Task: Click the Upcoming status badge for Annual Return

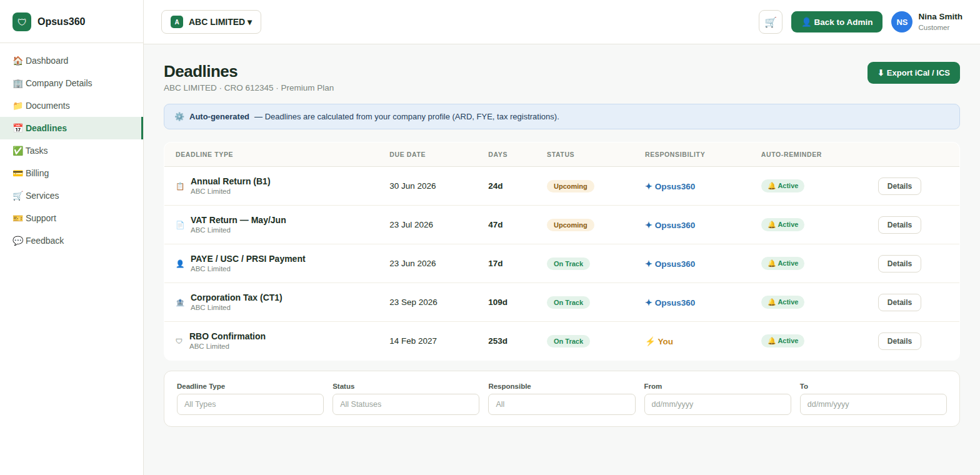Action: coord(570,186)
